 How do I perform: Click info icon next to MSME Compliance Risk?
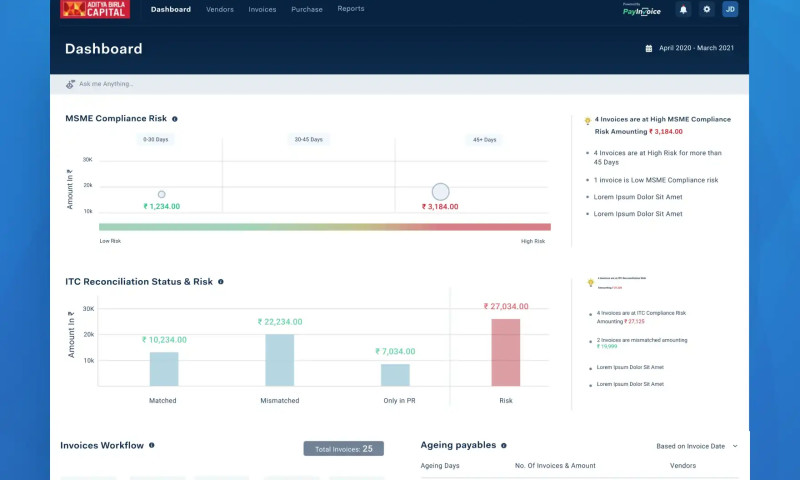175,119
